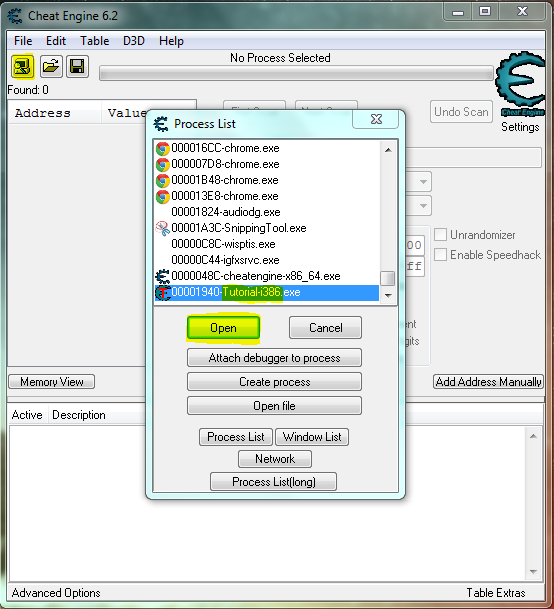Select 00000C8C-wisptis.exe in the list
Viewport: 554px width, 609px height.
[267, 244]
